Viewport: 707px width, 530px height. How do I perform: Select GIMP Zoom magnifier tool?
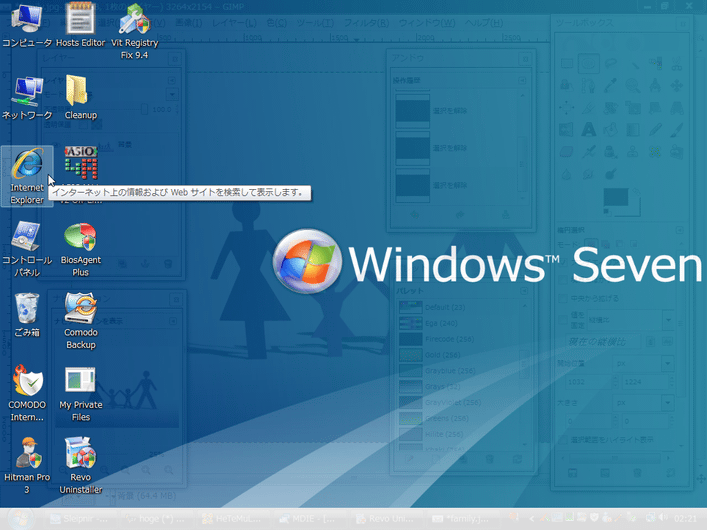(x=633, y=85)
